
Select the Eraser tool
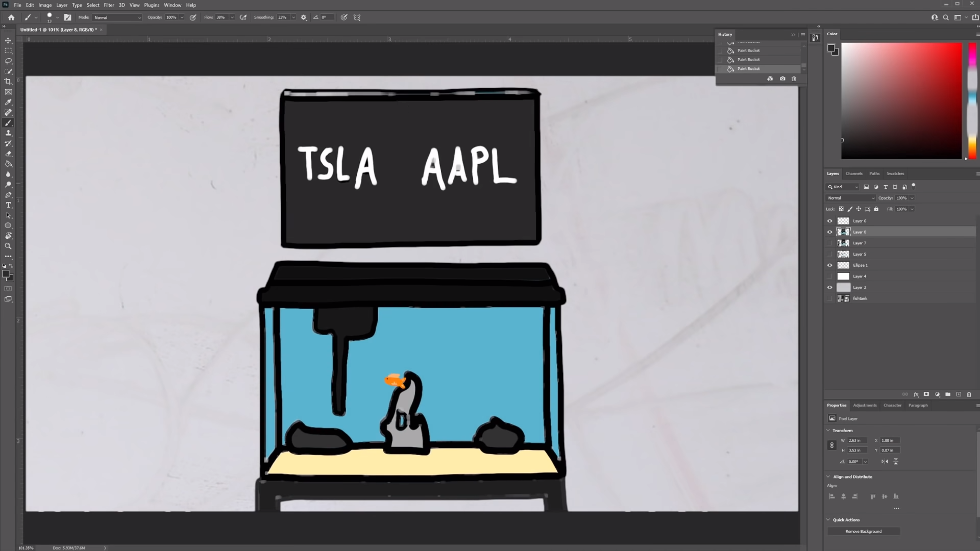[8, 154]
